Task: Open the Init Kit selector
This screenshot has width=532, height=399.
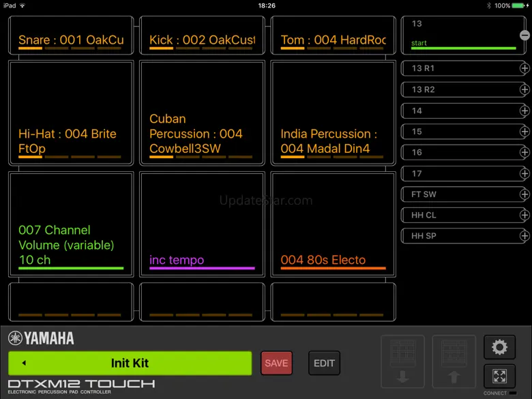Action: click(x=130, y=364)
